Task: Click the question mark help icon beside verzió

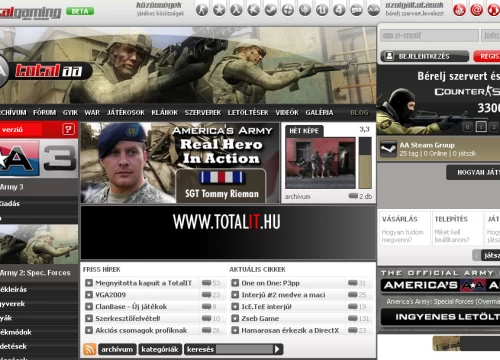Action: pos(68,129)
